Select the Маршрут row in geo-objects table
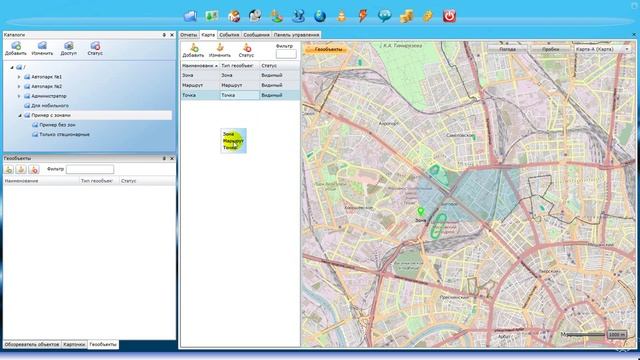Image resolution: width=640 pixels, height=360 pixels. 240,85
